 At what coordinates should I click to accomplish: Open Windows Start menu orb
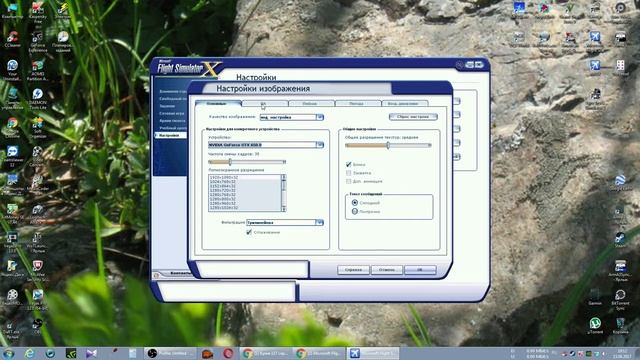9,353
